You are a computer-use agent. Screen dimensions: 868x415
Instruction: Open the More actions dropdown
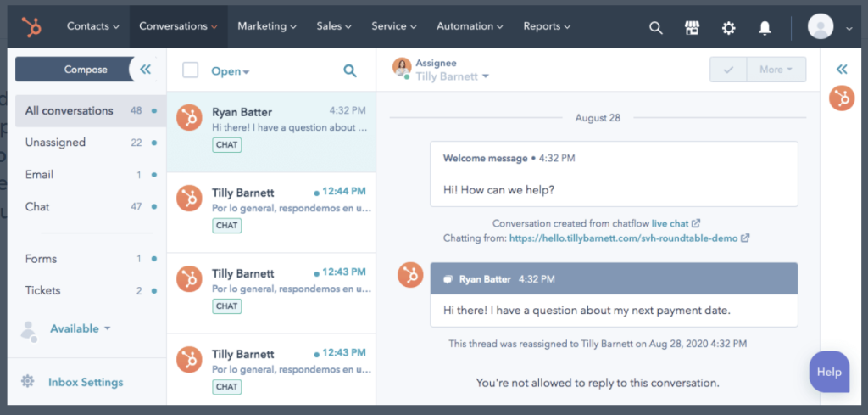[x=776, y=70]
